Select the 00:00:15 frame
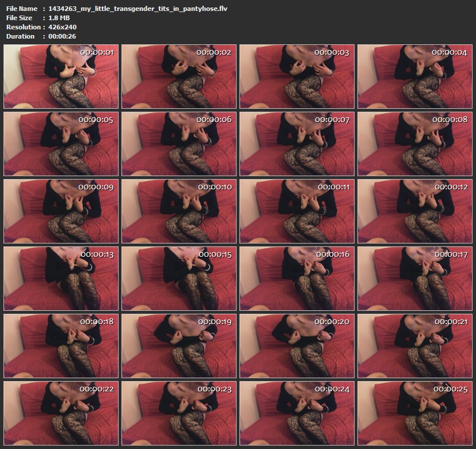Viewport: 476px width, 449px height. pos(178,278)
